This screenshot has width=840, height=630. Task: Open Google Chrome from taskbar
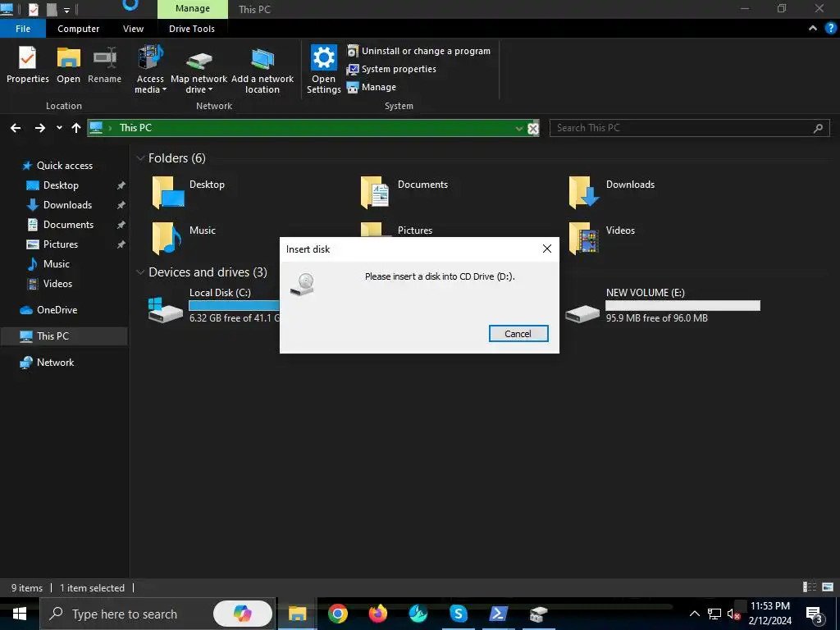click(x=337, y=614)
